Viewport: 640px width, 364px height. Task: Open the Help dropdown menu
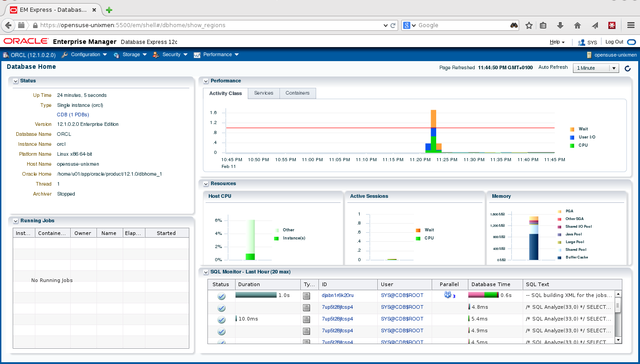coord(557,42)
